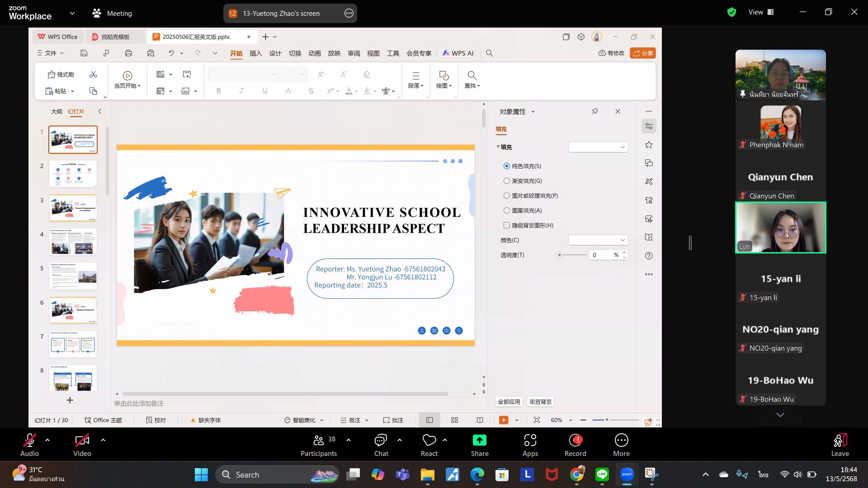Select slide 4 thumbnail
This screenshot has height=488, width=868.
[x=73, y=243]
